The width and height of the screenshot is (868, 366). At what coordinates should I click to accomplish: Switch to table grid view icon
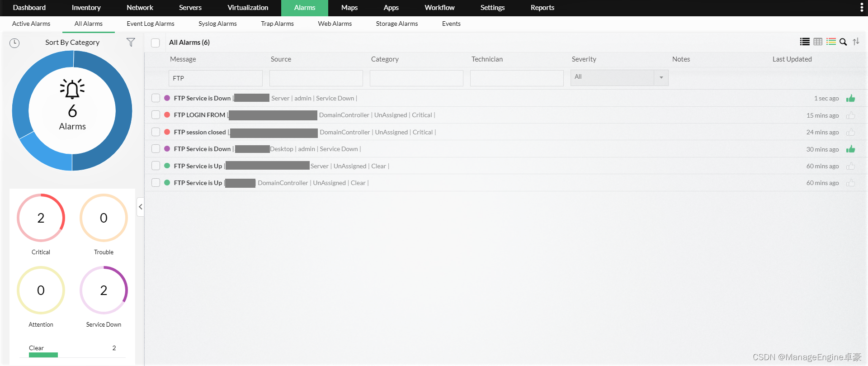[818, 42]
